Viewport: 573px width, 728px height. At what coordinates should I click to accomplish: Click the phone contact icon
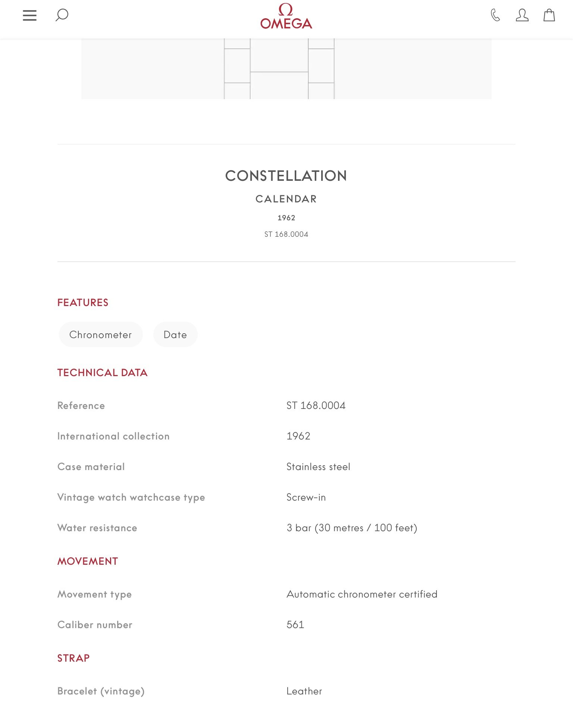tap(495, 15)
